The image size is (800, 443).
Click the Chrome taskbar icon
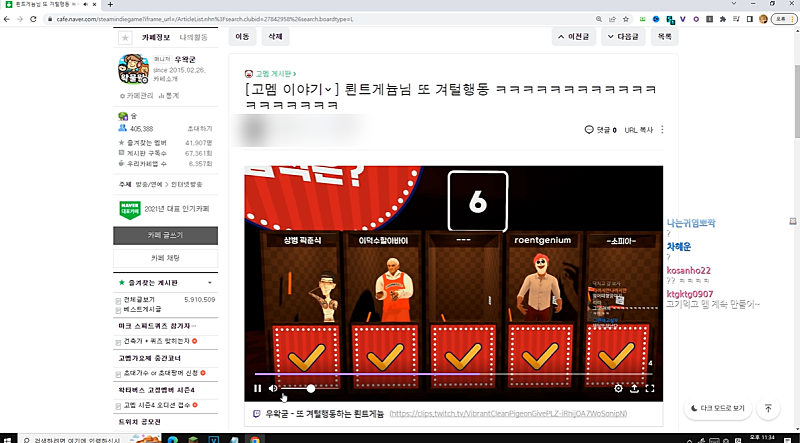[254, 439]
